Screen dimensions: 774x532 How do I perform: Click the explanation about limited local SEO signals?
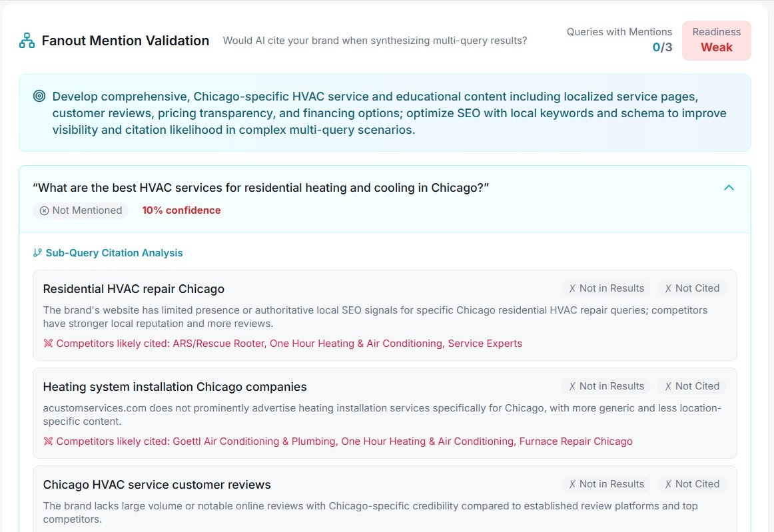[375, 317]
